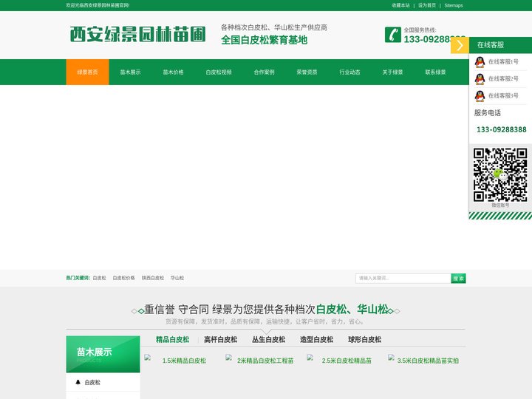Open product 1.5米精品白皮松
Viewport: 532px width, 399px height.
click(x=184, y=361)
